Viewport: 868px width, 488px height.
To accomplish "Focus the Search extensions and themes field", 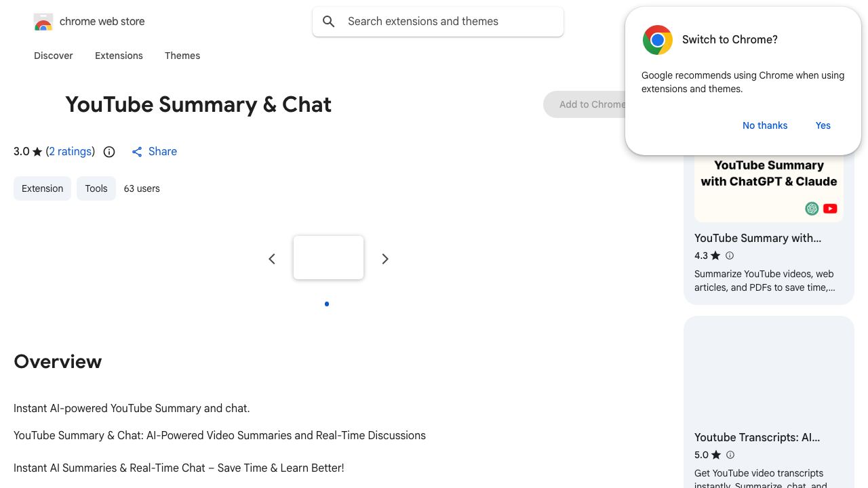I will (x=438, y=22).
